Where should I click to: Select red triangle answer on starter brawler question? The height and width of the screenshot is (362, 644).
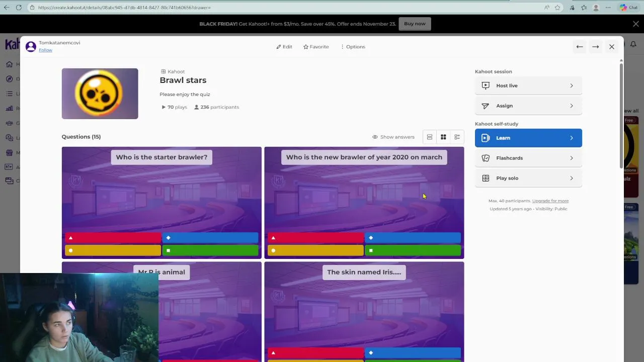113,238
